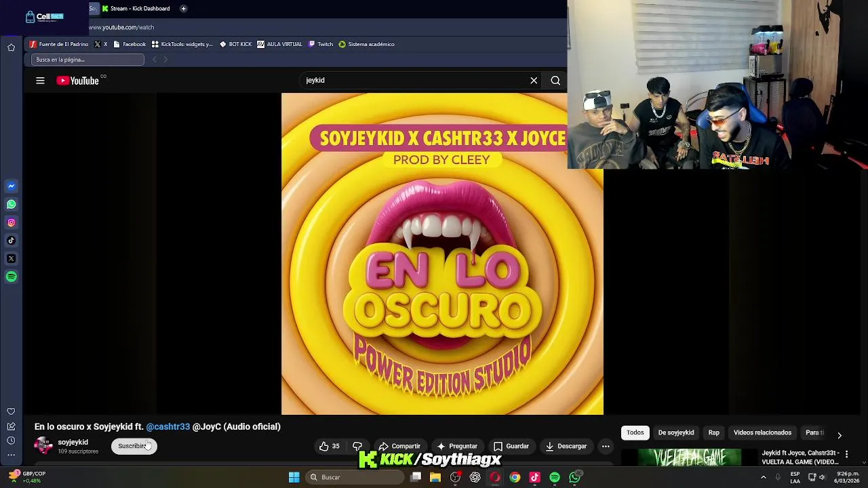Click the sidebar start page icon
Screen dimensions: 868x488
tap(11, 47)
